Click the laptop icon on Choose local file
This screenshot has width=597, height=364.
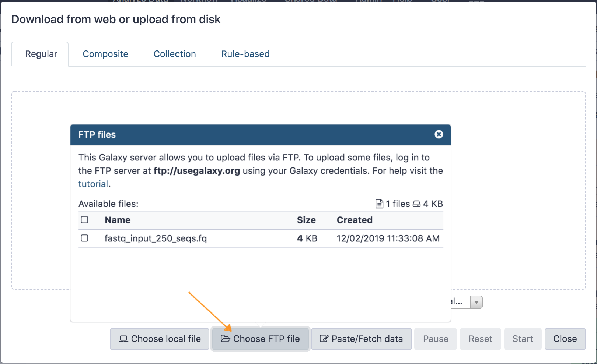click(123, 339)
